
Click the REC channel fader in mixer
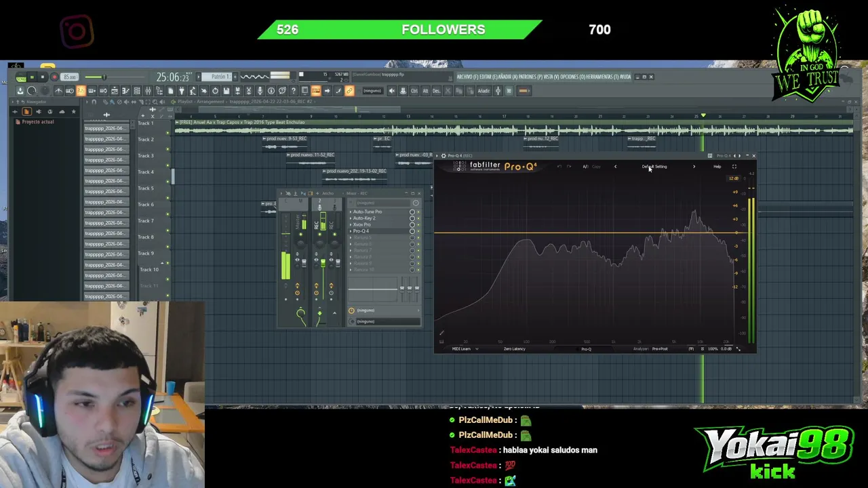click(323, 263)
